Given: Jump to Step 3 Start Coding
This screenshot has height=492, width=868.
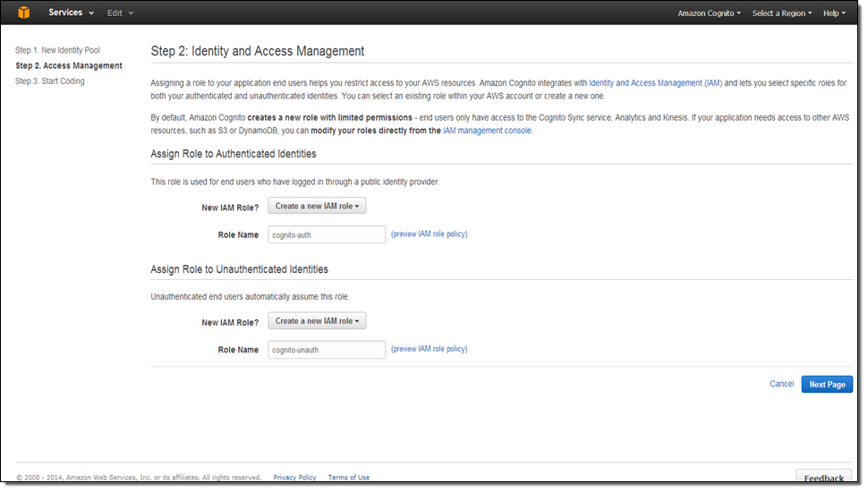Looking at the screenshot, I should tap(50, 81).
